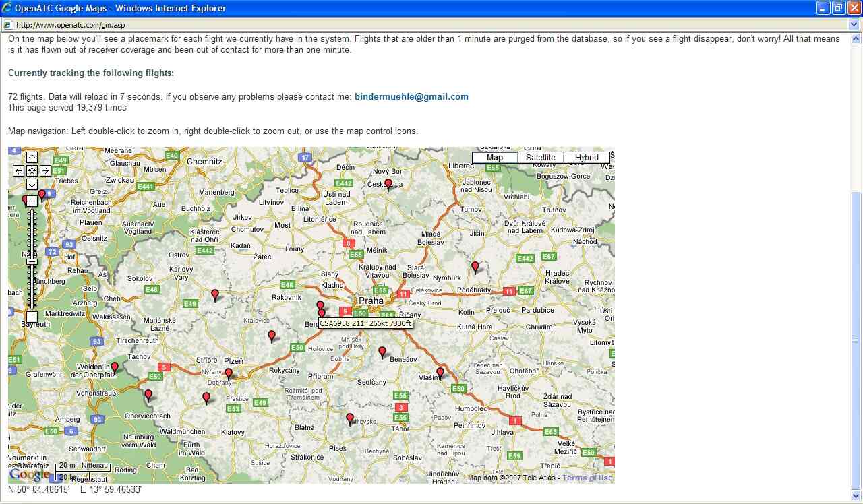Zoom out with the minus map button
This screenshot has width=863, height=504.
pyautogui.click(x=32, y=317)
